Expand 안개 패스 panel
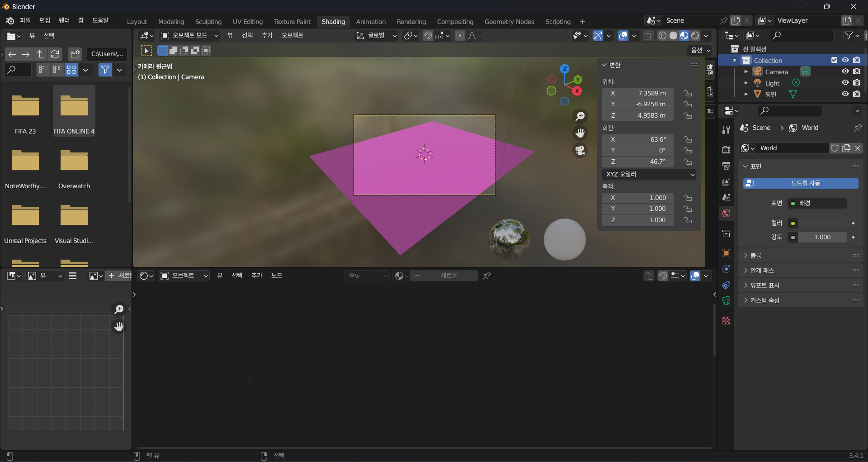This screenshot has width=868, height=462. tap(801, 271)
